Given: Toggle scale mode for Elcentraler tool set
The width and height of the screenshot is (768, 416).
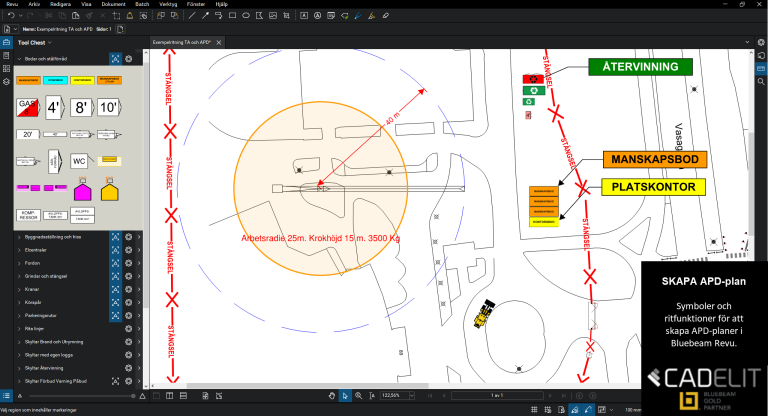Looking at the screenshot, I should click(116, 249).
